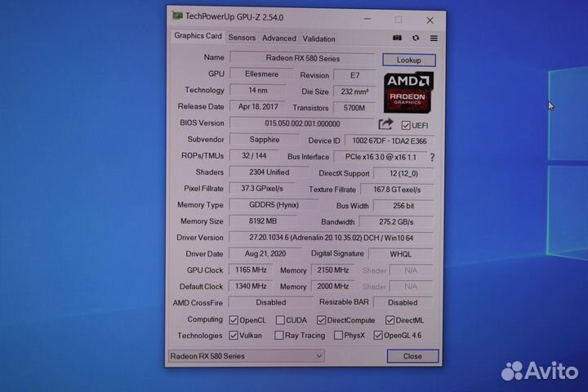Click the DirectX Support value 12 (12_0)

(403, 174)
